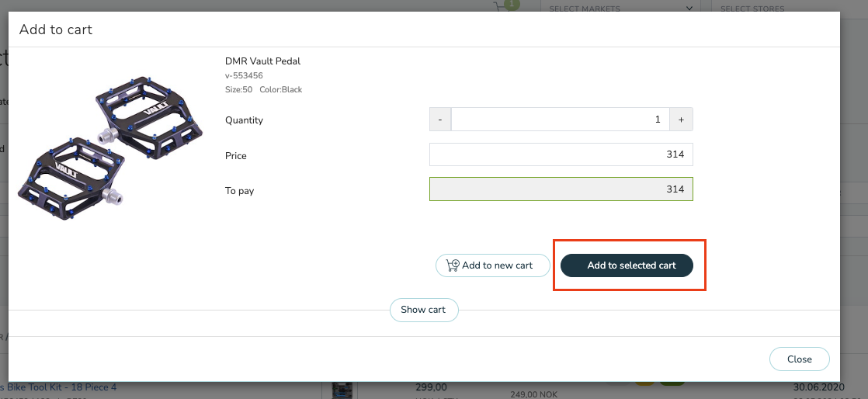Screen dimensions: 868x399
Task: Click the Quantity input field
Action: coord(560,120)
